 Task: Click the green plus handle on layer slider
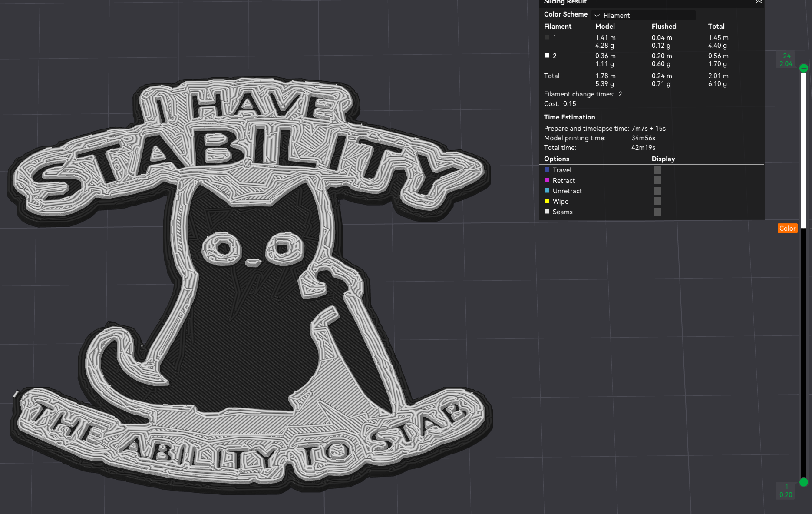[x=803, y=68]
